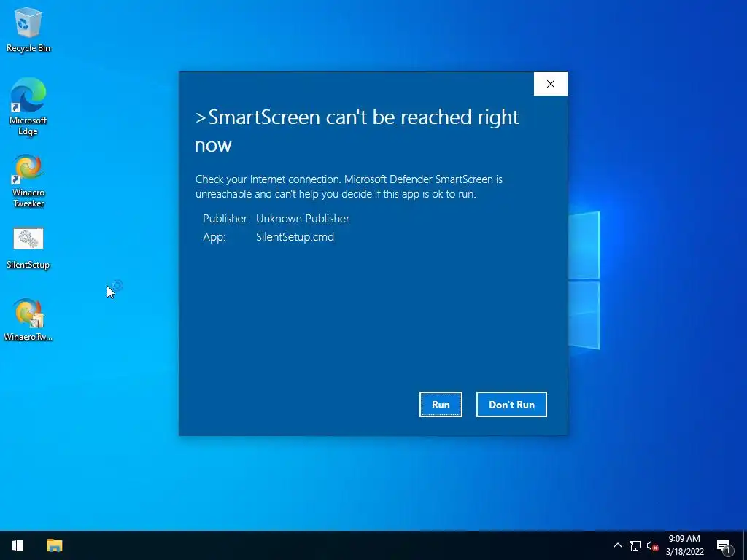Open the network status tray icon
Viewport: 747px width, 560px height.
(x=635, y=545)
